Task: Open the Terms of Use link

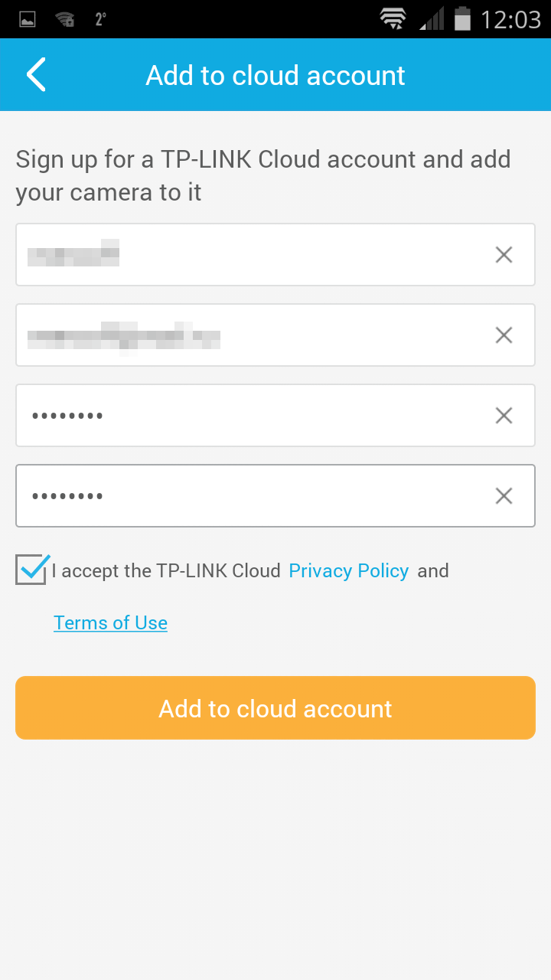Action: point(110,623)
